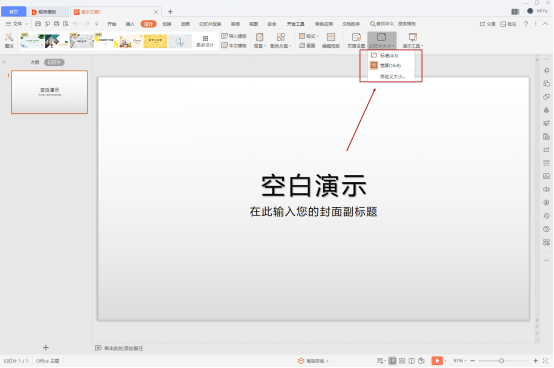Open the slideshow play options arrow

point(446,361)
